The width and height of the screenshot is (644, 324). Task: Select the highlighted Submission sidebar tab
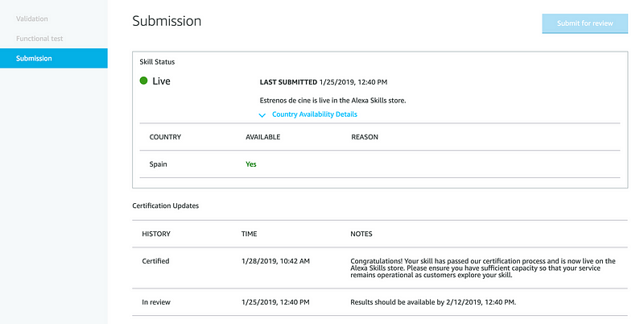[34, 58]
